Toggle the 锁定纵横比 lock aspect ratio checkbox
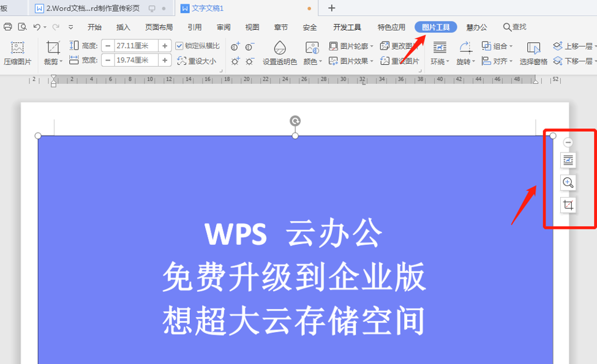Viewport: 597px width, 364px height. (179, 46)
